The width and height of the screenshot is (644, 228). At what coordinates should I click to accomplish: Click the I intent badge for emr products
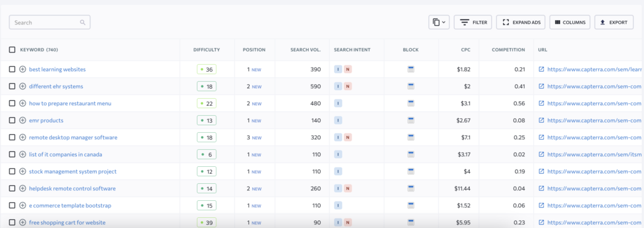(x=338, y=120)
